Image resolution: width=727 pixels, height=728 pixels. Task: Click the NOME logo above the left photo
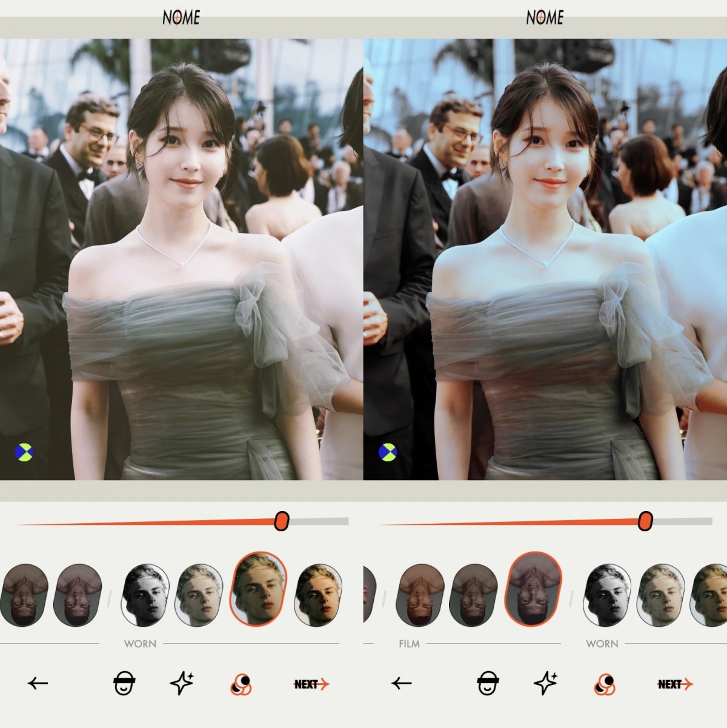(x=181, y=18)
